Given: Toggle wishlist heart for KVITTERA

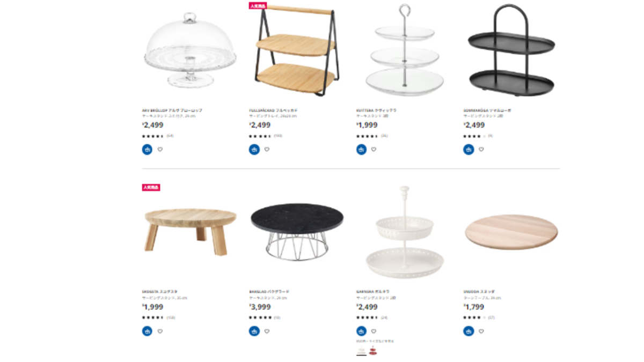Looking at the screenshot, I should coord(374,150).
